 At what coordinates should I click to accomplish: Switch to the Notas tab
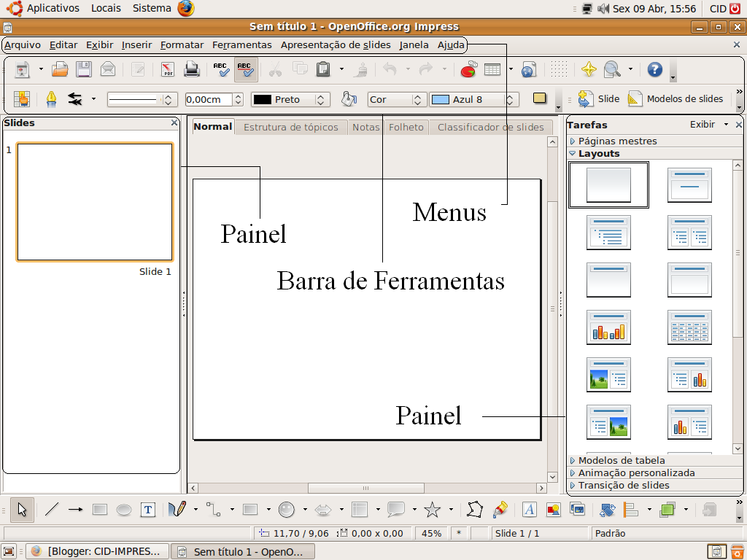click(x=365, y=127)
